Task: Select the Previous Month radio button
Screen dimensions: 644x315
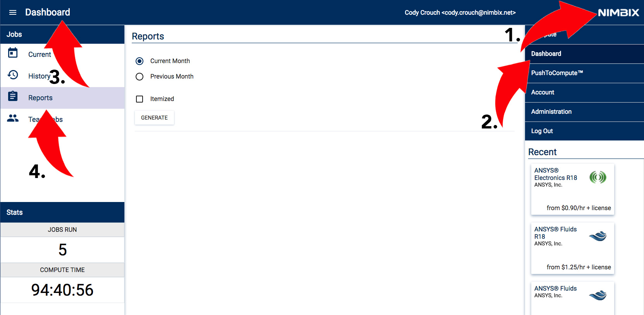Action: coord(139,77)
